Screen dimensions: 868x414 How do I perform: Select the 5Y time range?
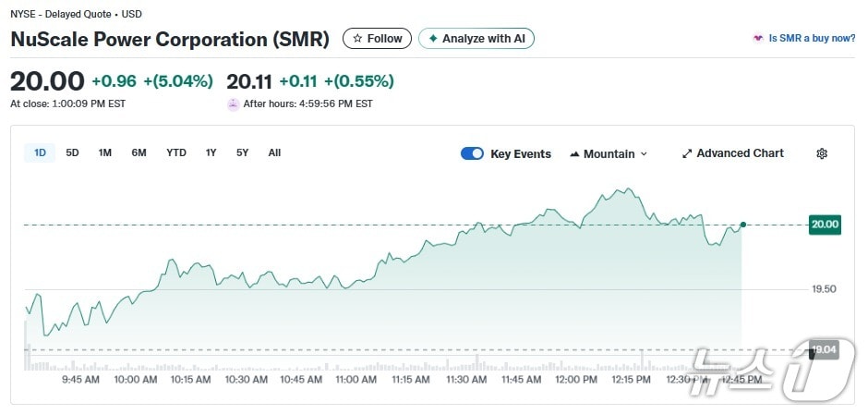coord(242,152)
